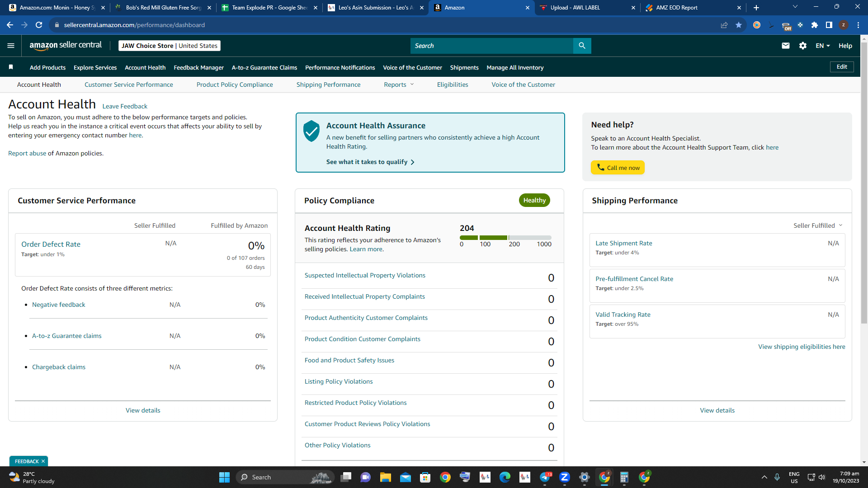Open a new browser tab
This screenshot has height=488, width=868.
[x=756, y=8]
